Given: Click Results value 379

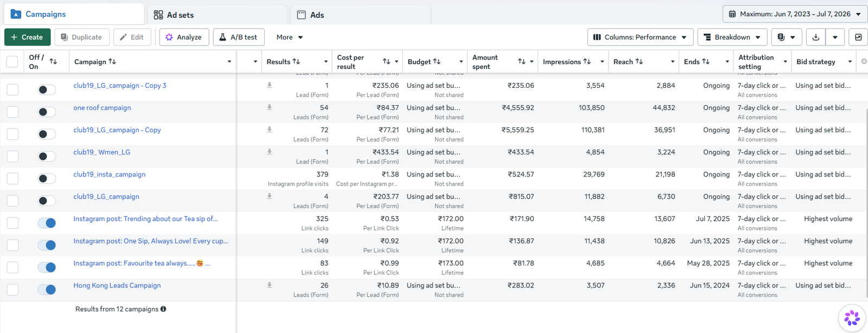Looking at the screenshot, I should [322, 175].
